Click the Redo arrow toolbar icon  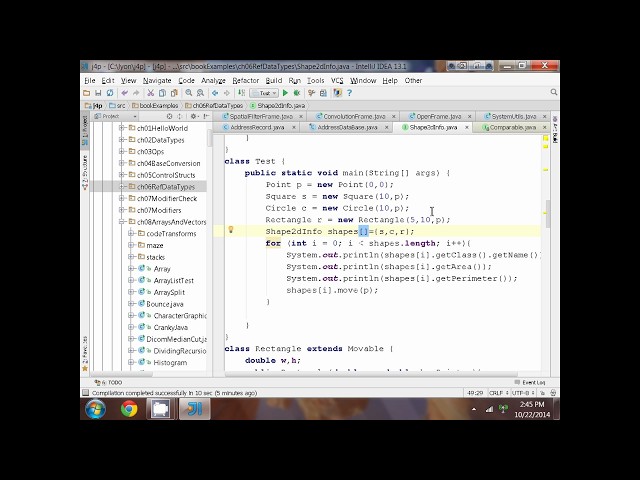(136, 93)
